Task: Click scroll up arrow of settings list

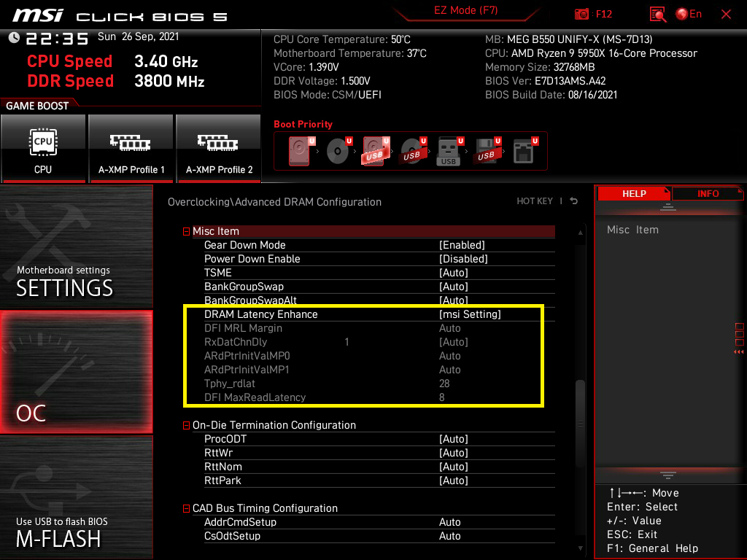Action: point(580,233)
